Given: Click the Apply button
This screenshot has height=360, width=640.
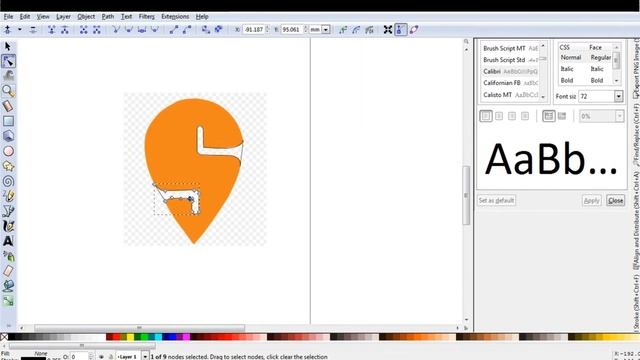Looking at the screenshot, I should (591, 200).
